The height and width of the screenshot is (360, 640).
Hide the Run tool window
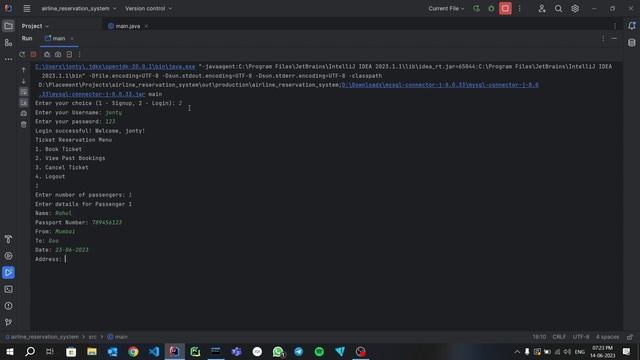click(x=614, y=38)
